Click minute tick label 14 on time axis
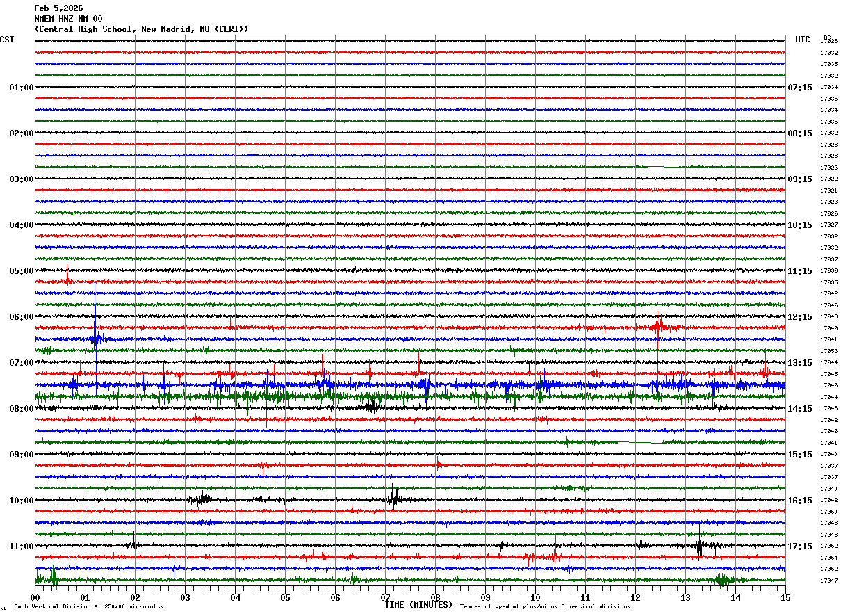This screenshot has height=616, width=841. (735, 597)
